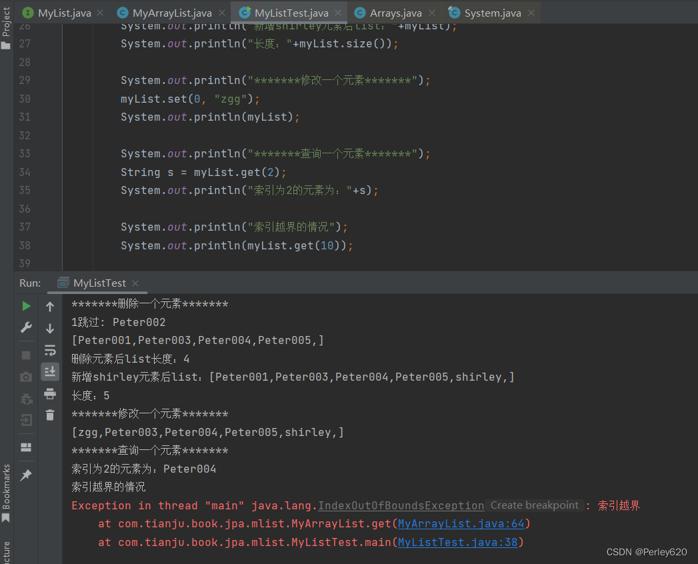The height and width of the screenshot is (564, 698).
Task: Jump to MyListTest.java:38 stack trace link
Action: [458, 542]
